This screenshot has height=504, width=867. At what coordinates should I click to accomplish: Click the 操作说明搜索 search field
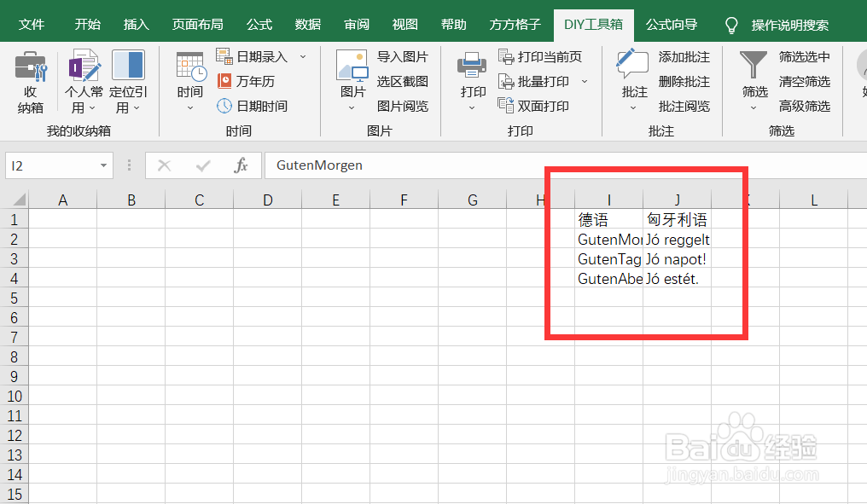click(789, 25)
